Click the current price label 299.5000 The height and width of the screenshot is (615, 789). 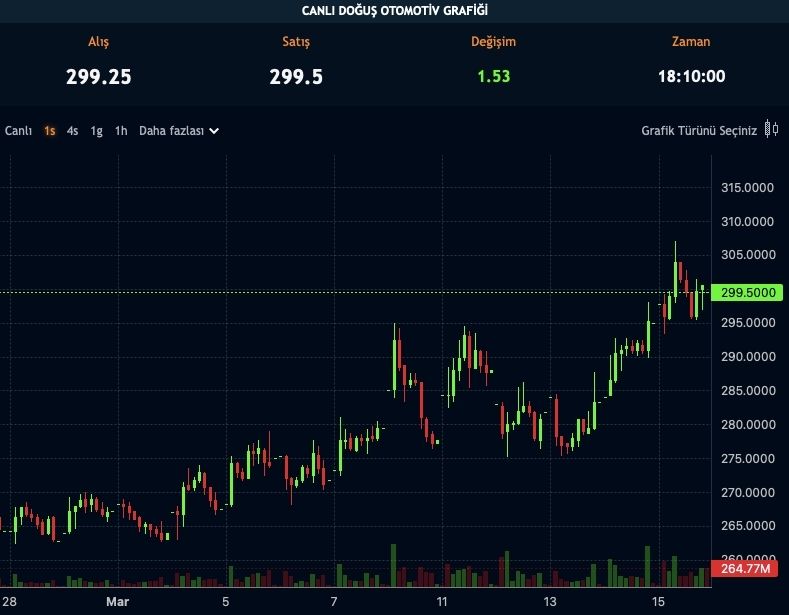749,292
